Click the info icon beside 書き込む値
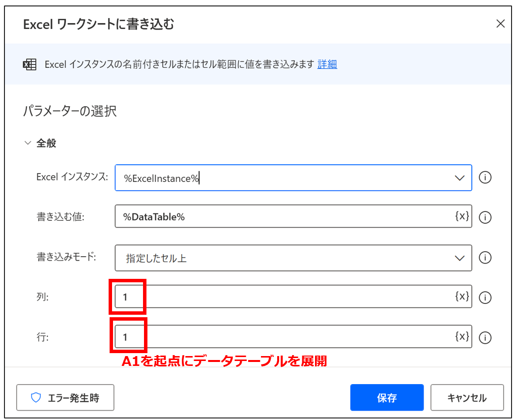 click(485, 217)
